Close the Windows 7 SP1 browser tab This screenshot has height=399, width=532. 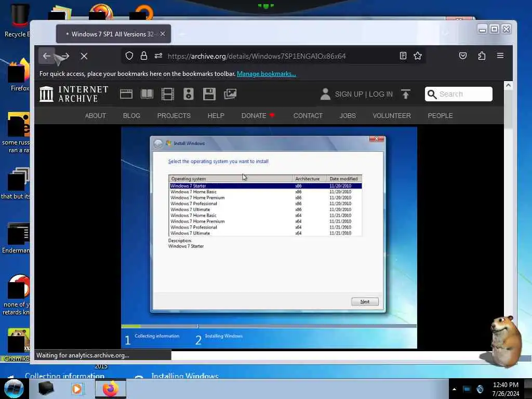[x=163, y=34]
